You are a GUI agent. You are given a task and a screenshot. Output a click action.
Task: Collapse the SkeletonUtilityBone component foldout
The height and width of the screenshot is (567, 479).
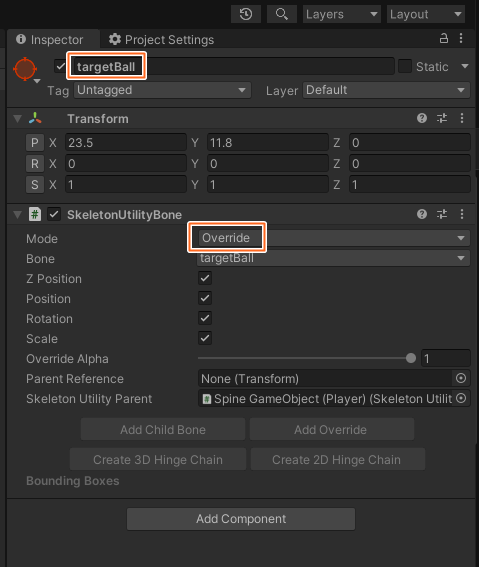(17, 215)
